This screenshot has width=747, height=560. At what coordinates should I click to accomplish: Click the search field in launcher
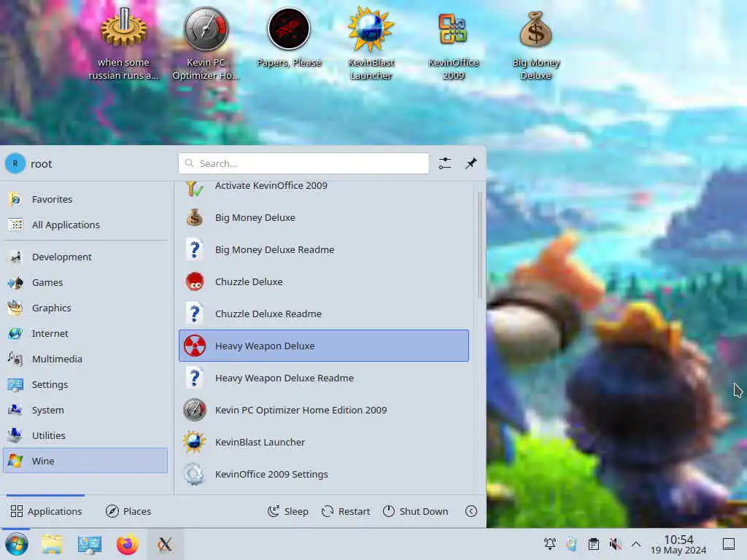(303, 163)
